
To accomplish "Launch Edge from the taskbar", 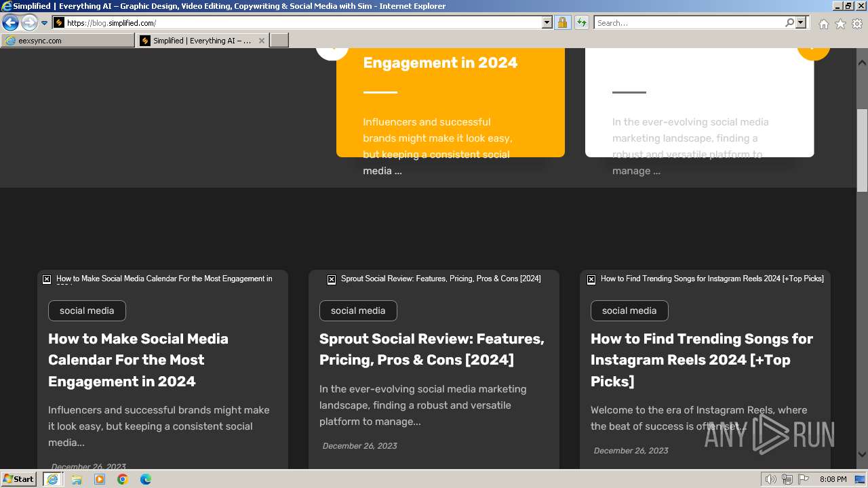I will (x=146, y=479).
